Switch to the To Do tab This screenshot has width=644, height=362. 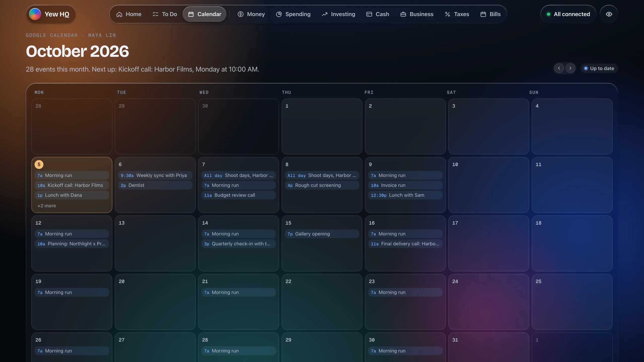point(165,14)
